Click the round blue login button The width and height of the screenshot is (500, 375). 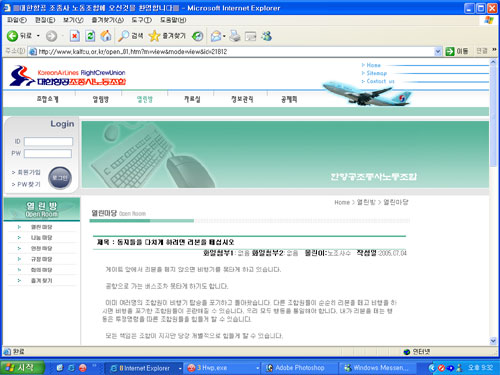click(x=60, y=178)
